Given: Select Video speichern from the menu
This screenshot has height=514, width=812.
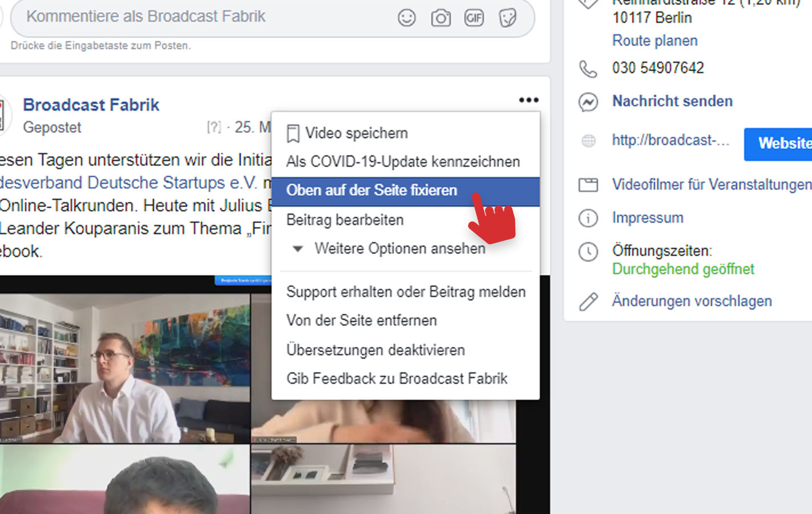Looking at the screenshot, I should coord(405,133).
